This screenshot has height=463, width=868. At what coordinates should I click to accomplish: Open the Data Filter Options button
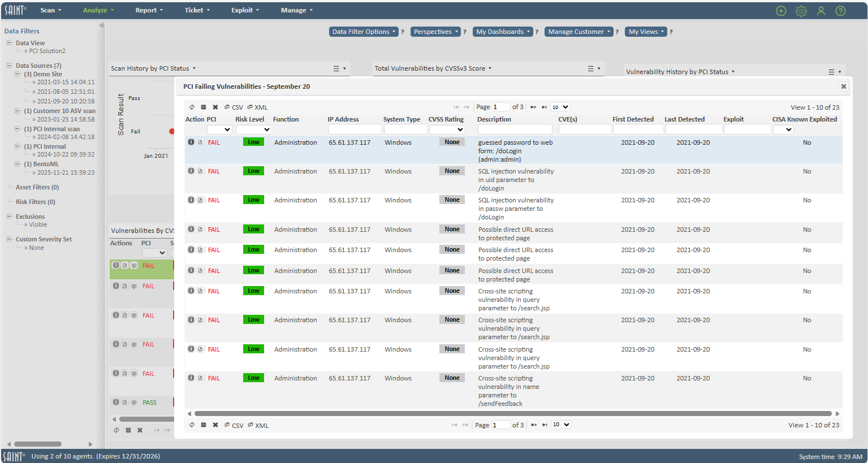[364, 32]
